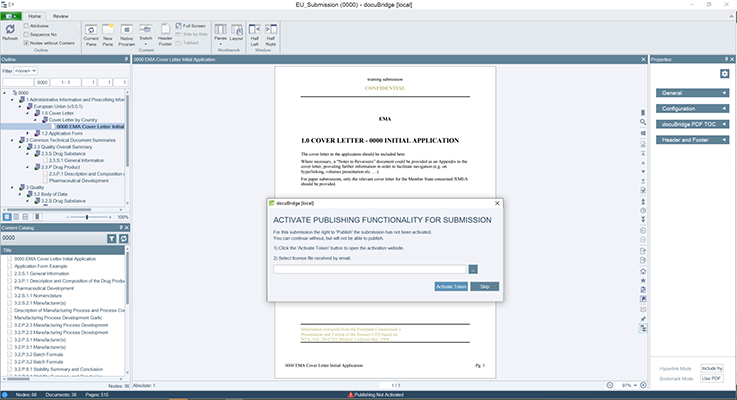Click the filter icon in Content Catalog
The image size is (737, 400).
click(x=111, y=239)
